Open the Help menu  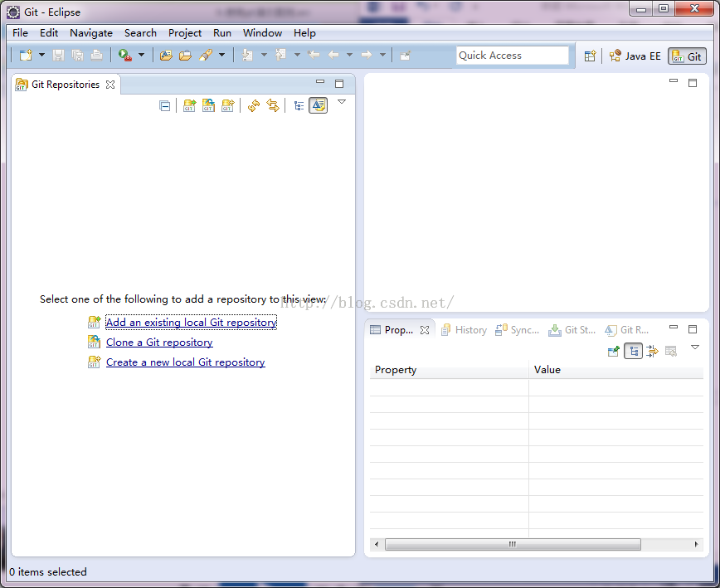[304, 33]
